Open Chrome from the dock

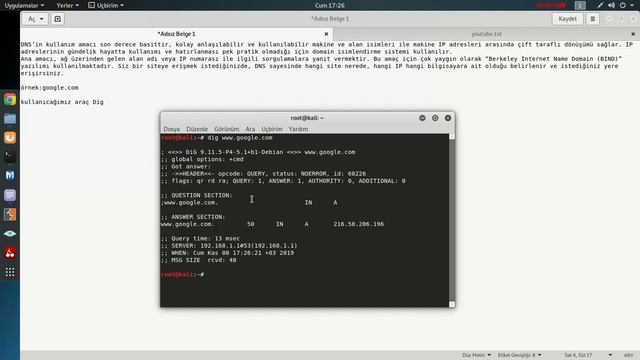(10, 100)
